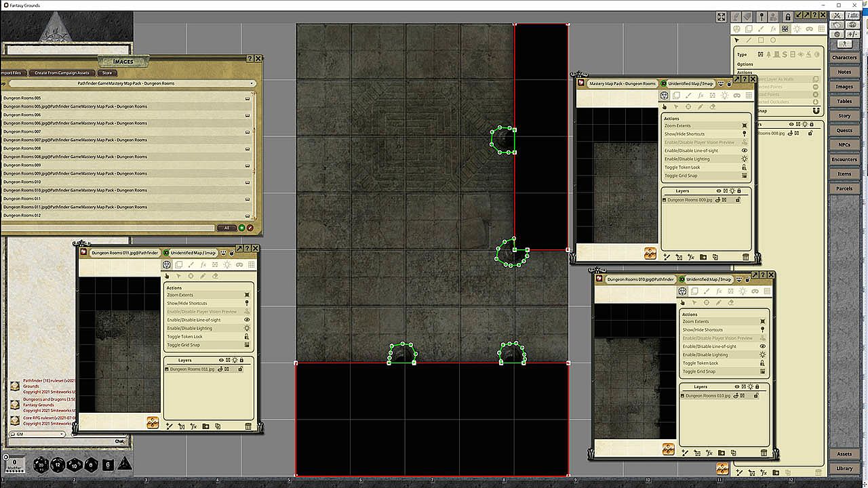This screenshot has width=868, height=488.
Task: Open the NPCs sidebar panel
Action: [844, 144]
